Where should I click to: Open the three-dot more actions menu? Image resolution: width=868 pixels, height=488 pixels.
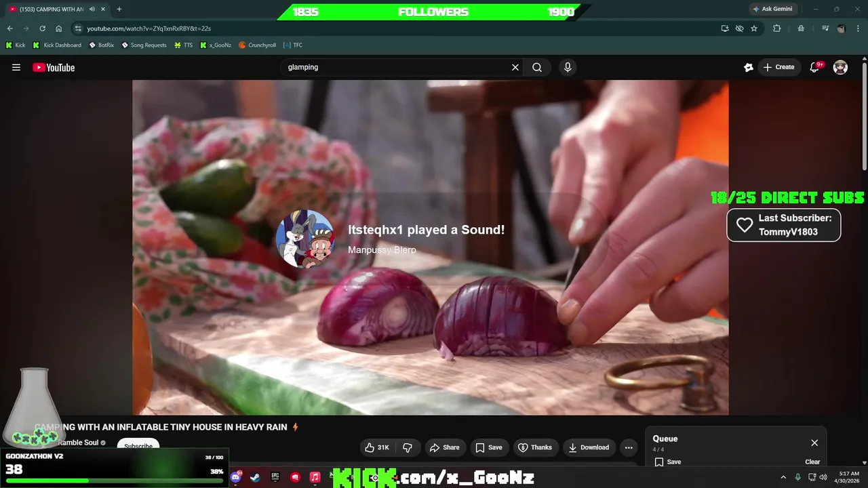click(x=629, y=447)
